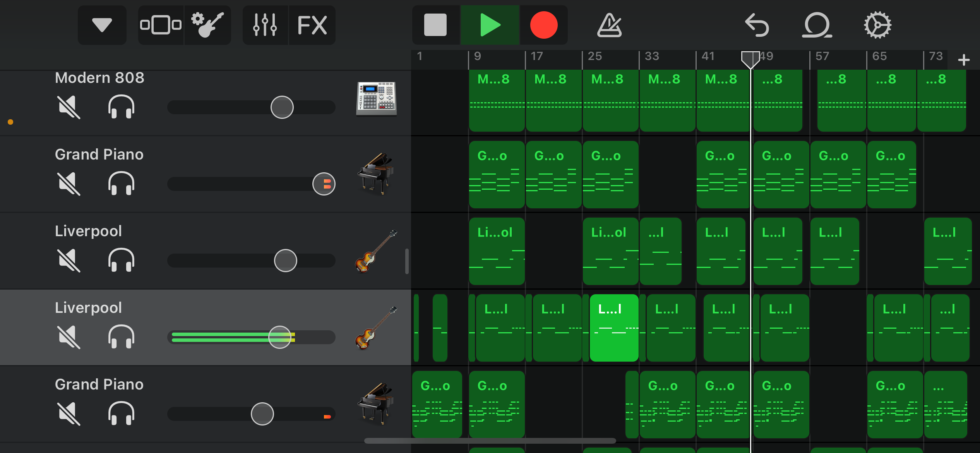The width and height of the screenshot is (980, 453).
Task: Click the selected Liverpool track volume knob
Action: coord(279,337)
